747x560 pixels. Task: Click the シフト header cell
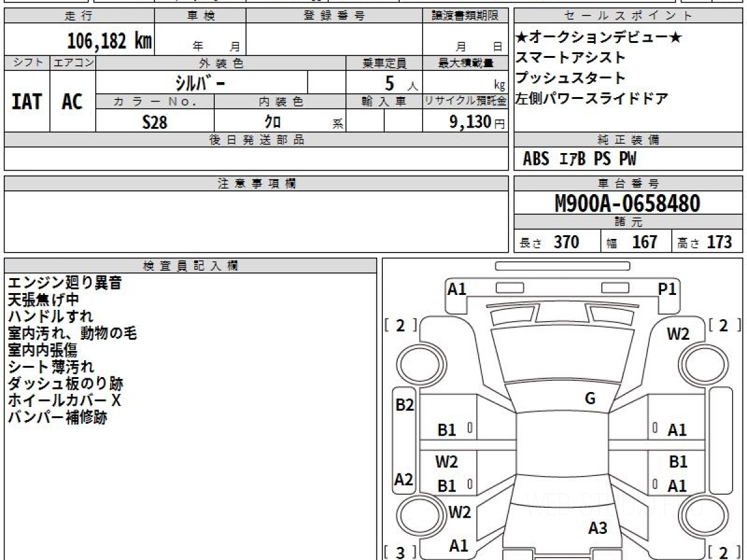27,63
